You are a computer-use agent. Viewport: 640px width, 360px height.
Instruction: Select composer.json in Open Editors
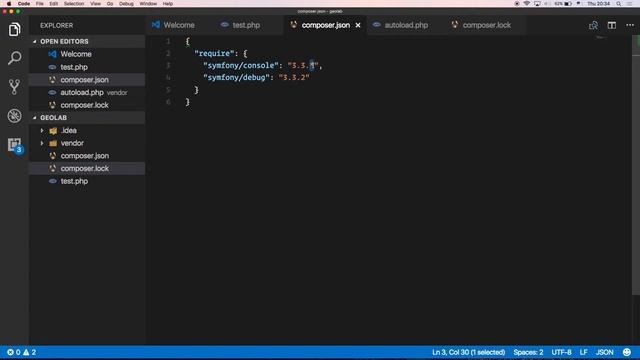pos(87,80)
